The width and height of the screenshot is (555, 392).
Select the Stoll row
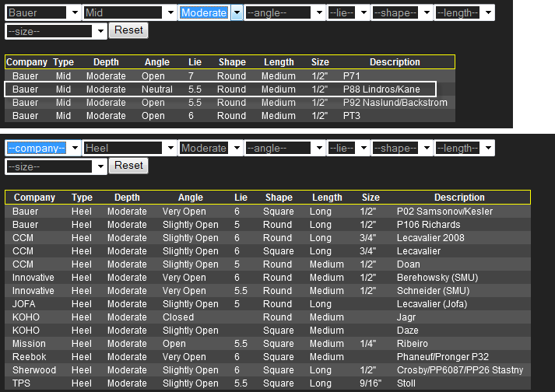click(268, 383)
